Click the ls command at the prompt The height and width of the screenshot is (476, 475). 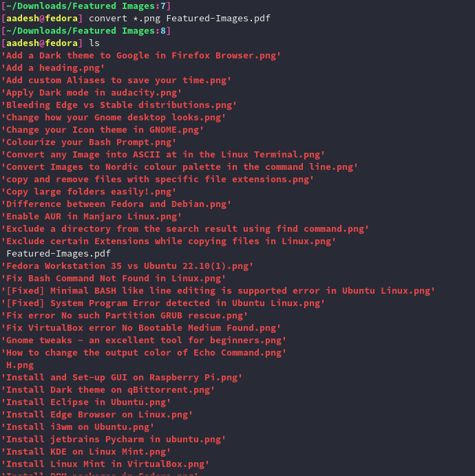click(94, 43)
